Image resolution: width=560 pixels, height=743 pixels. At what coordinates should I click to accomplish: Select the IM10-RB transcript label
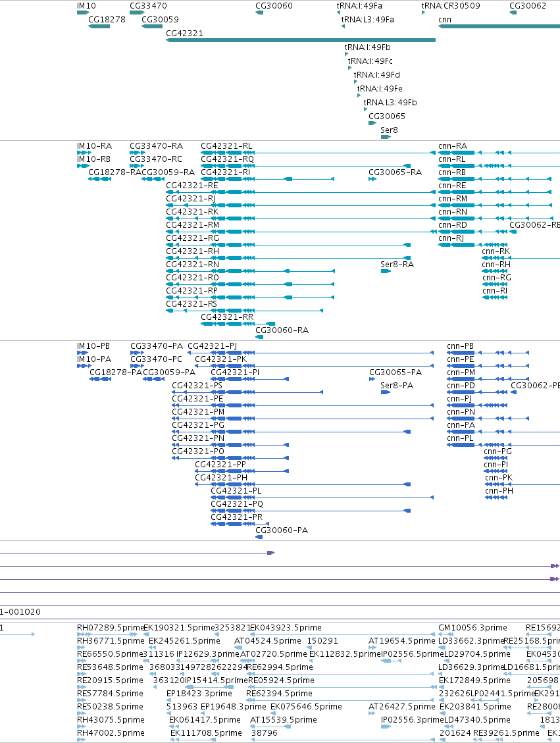[x=94, y=159]
